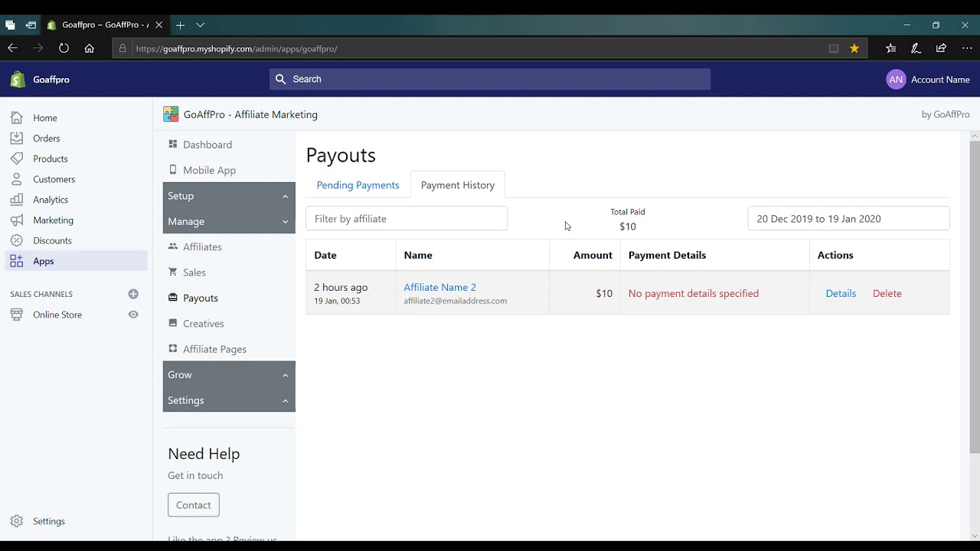Collapse the Manage section
Viewport: 980px width, 551px height.
click(x=229, y=221)
